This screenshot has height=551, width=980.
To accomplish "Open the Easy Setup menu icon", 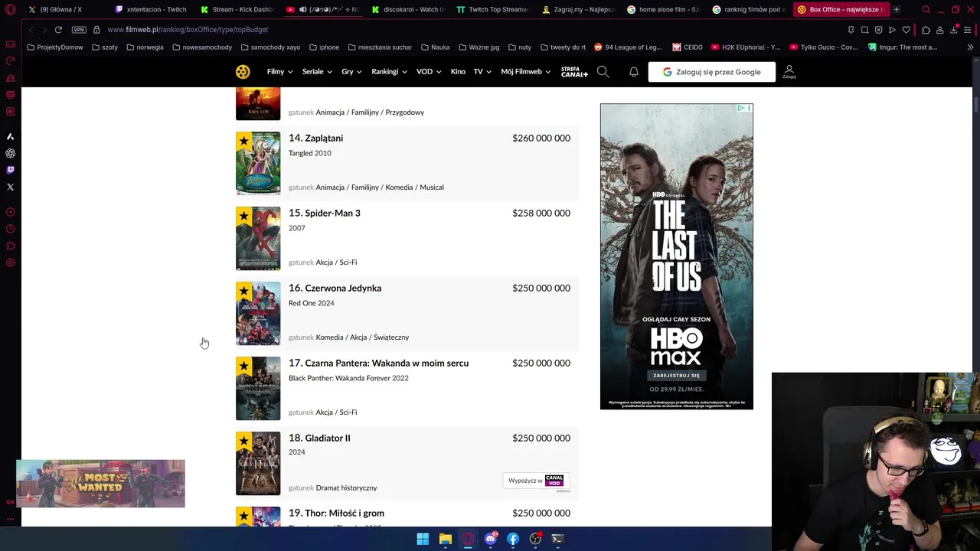I will [968, 29].
